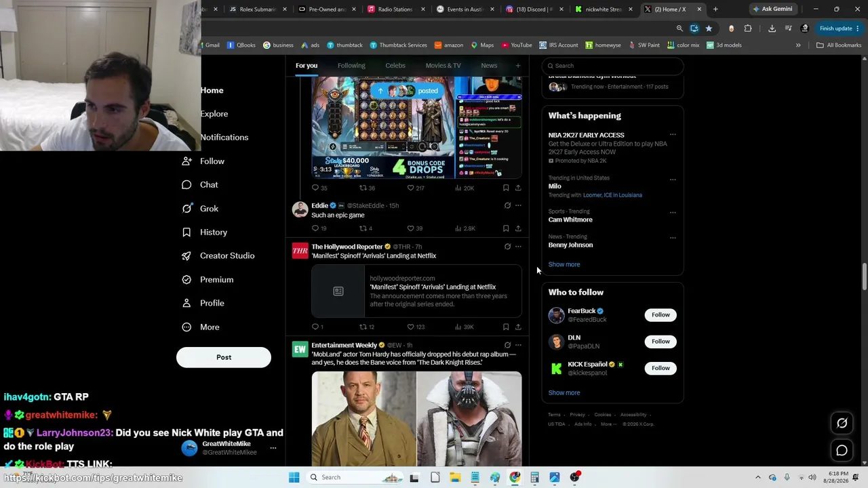Open more options for Milo trend
The image size is (868, 488).
pyautogui.click(x=673, y=180)
